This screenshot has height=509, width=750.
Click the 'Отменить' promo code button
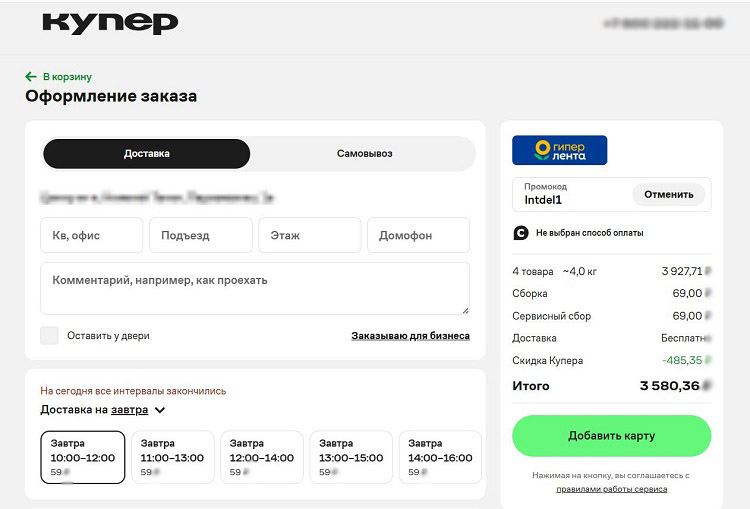pos(668,194)
